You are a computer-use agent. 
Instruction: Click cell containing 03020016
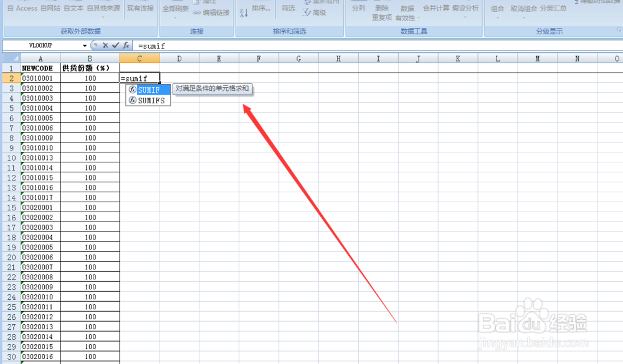tap(40, 357)
